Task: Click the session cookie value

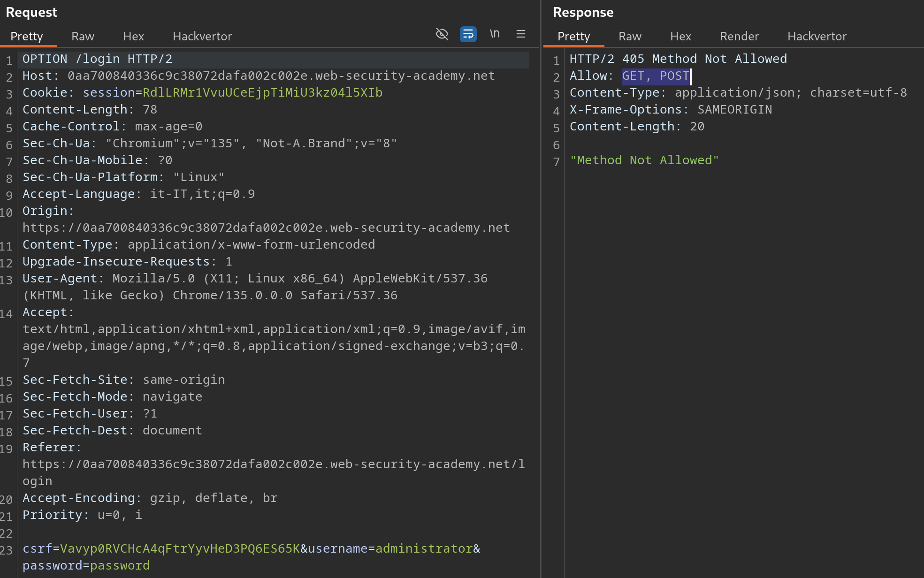Action: tap(262, 93)
